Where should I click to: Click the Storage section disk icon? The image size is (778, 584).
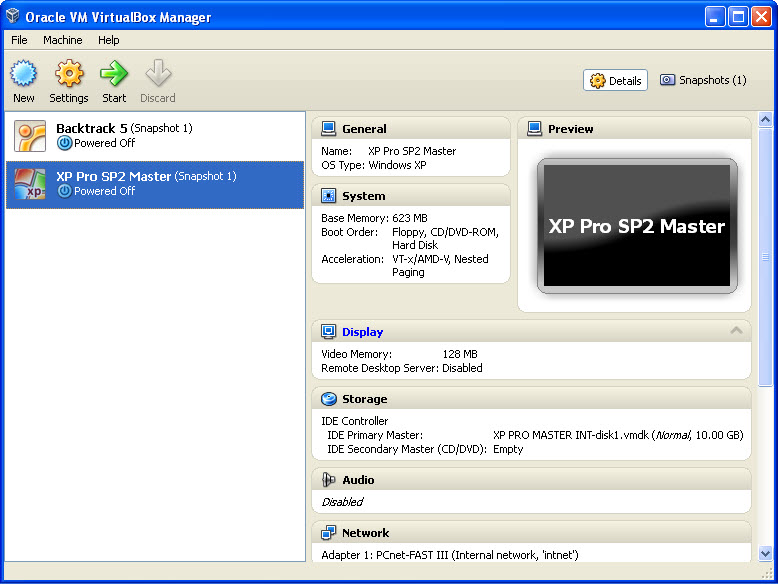click(x=328, y=399)
